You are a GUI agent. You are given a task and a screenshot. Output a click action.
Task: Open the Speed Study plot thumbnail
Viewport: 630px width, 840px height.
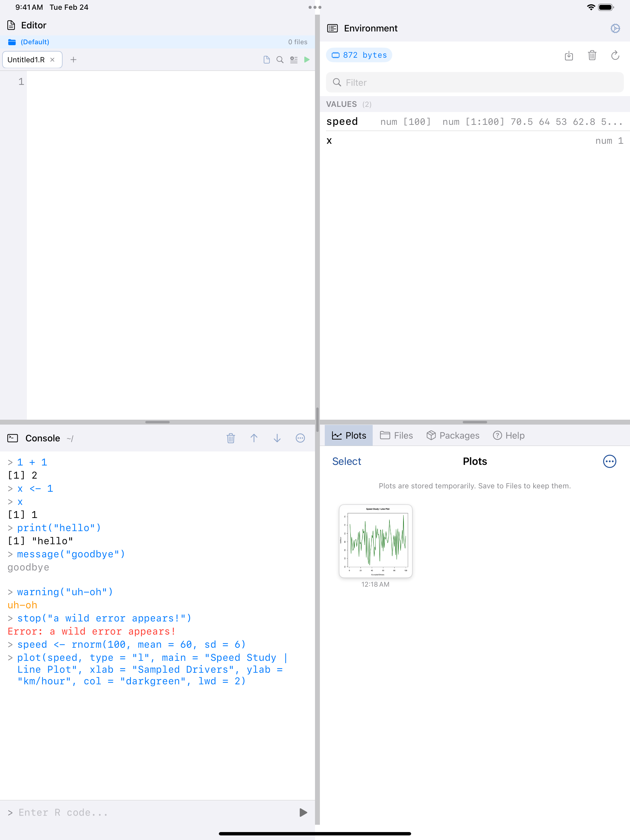[375, 541]
